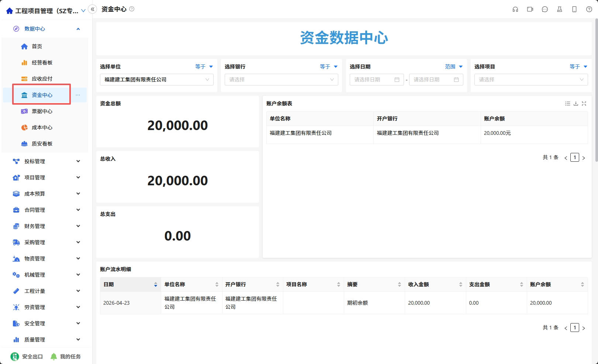This screenshot has height=364, width=598.
Task: Open 我的任务
Action: coord(66,357)
